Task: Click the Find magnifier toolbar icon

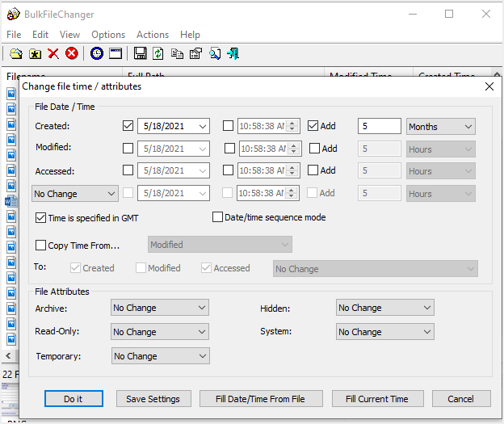Action: [215, 53]
